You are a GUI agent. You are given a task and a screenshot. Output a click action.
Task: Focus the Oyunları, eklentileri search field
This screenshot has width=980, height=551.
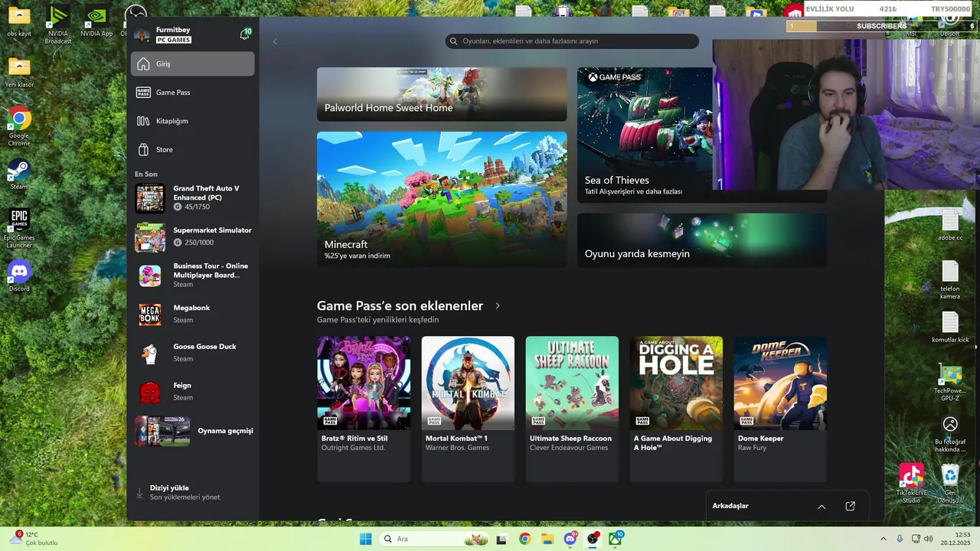(572, 41)
